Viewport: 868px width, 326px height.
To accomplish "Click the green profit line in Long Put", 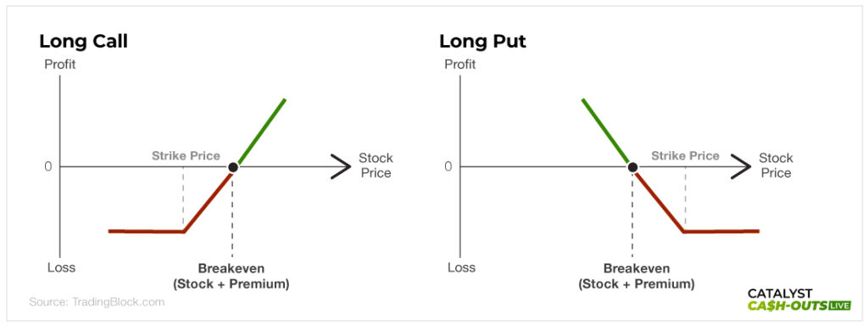I will coord(605,132).
